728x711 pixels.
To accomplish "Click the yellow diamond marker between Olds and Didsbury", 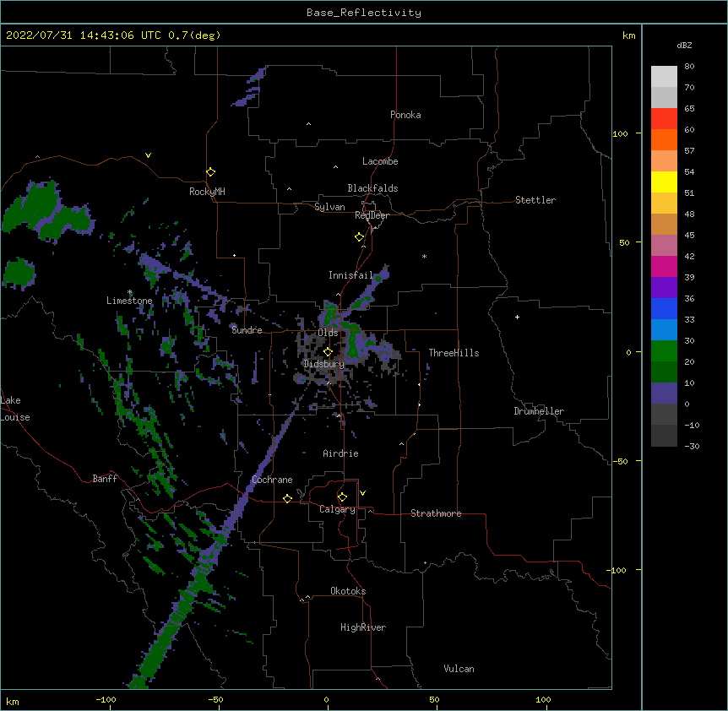I will pyautogui.click(x=328, y=352).
